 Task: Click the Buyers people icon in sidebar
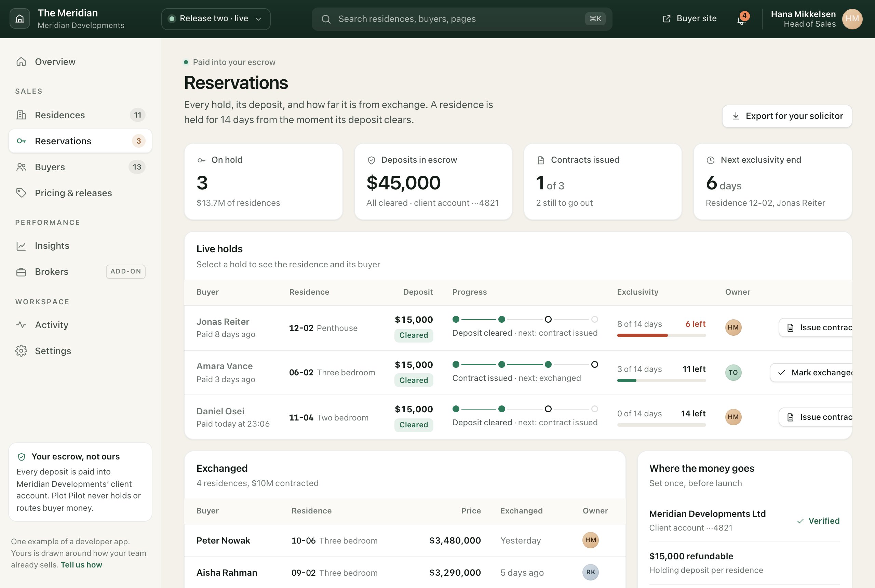[22, 167]
